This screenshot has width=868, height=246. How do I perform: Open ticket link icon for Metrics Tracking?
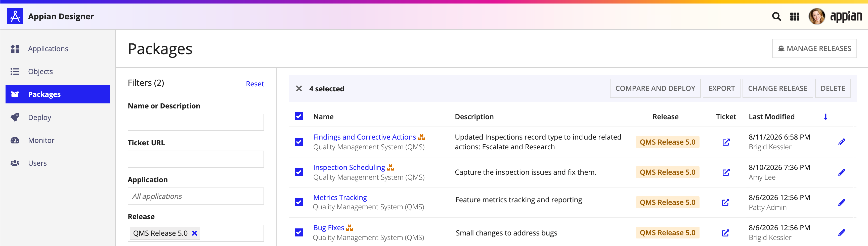coord(725,202)
